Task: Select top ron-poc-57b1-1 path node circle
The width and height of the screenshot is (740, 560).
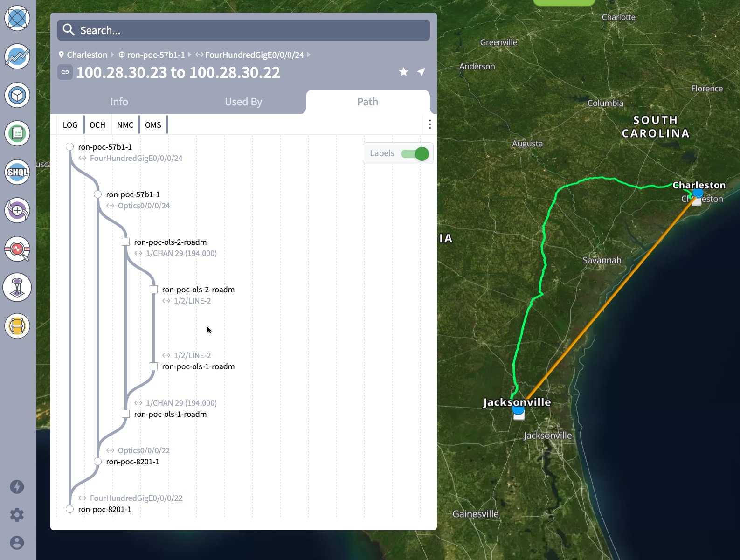Action: click(70, 147)
